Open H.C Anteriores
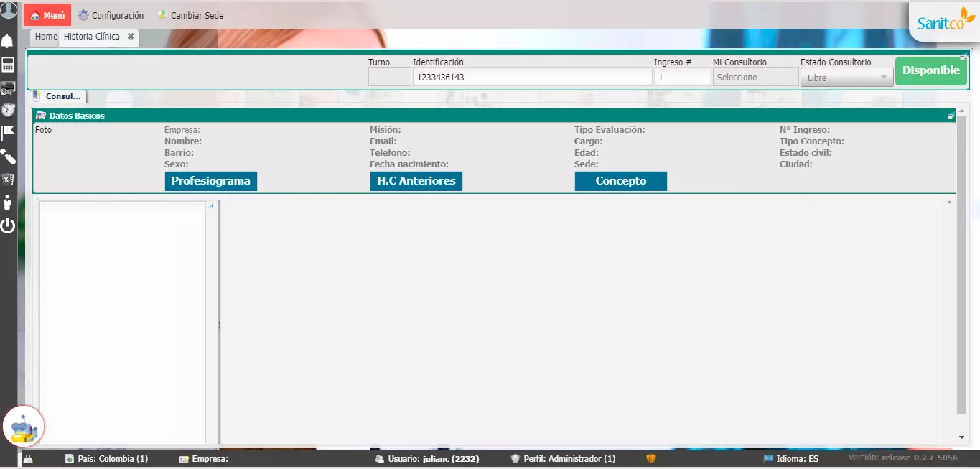The image size is (980, 469). pos(416,181)
